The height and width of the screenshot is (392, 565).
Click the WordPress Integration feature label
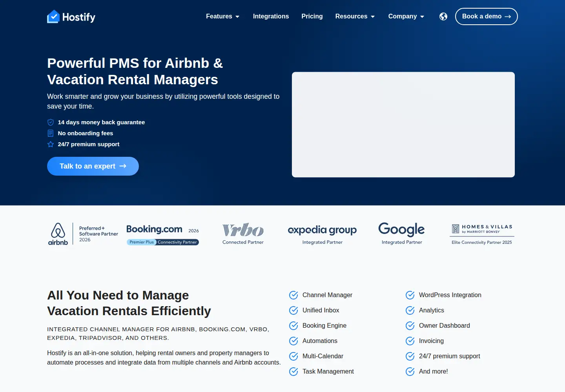click(450, 295)
